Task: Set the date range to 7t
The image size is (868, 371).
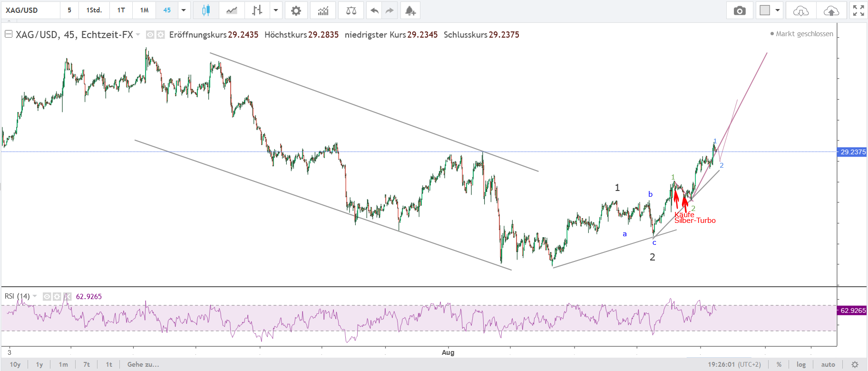Action: point(87,364)
